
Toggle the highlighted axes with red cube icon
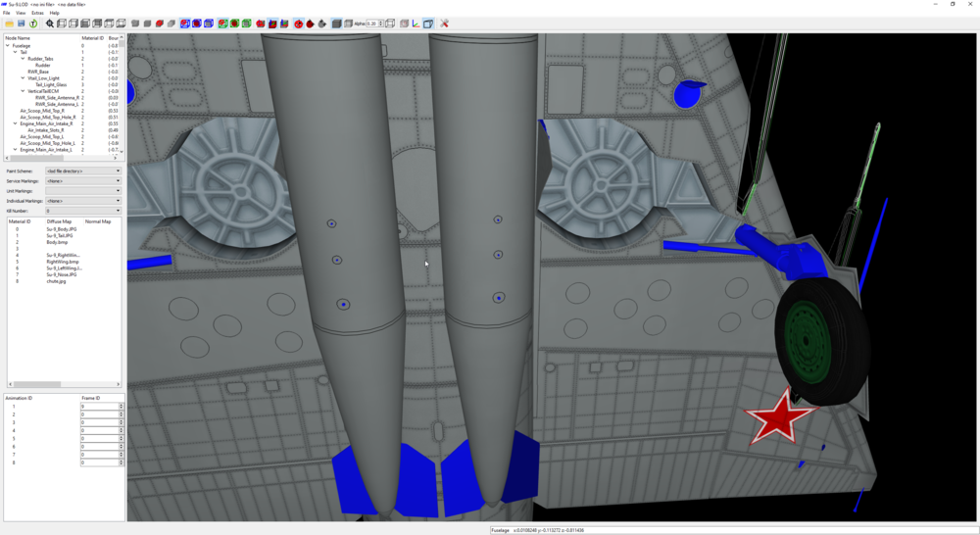(x=272, y=24)
